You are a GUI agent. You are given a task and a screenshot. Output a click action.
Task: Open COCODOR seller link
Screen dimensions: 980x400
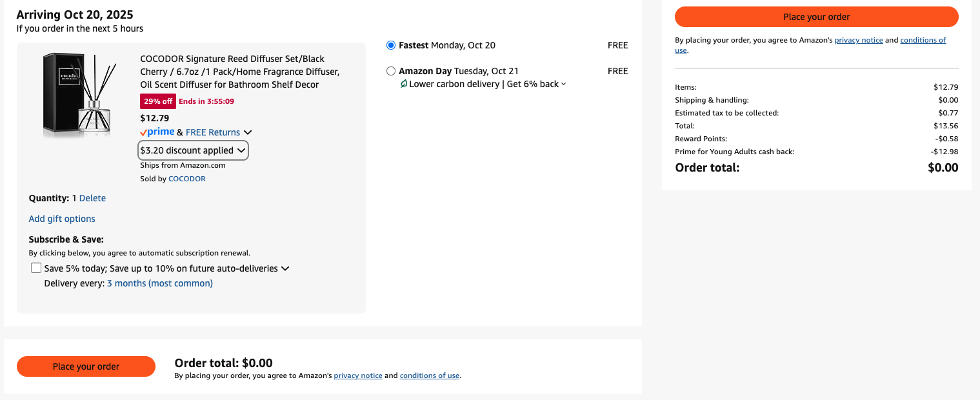point(186,179)
